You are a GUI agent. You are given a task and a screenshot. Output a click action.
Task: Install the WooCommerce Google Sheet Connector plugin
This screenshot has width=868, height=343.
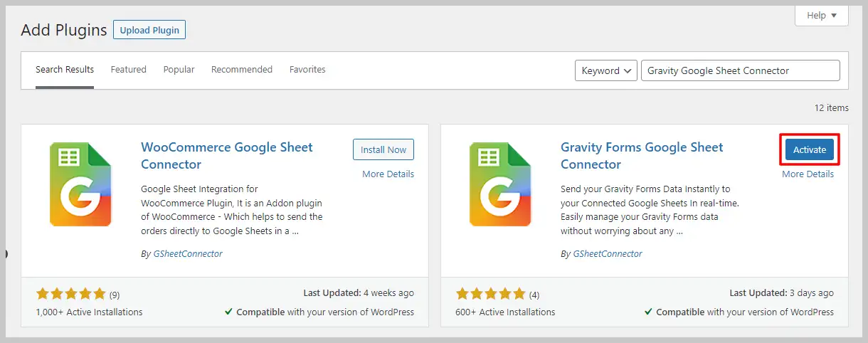[x=383, y=149]
